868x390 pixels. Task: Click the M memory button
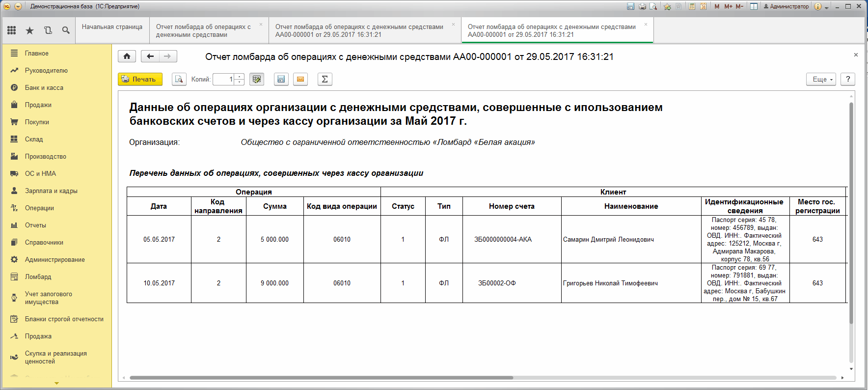(x=717, y=6)
